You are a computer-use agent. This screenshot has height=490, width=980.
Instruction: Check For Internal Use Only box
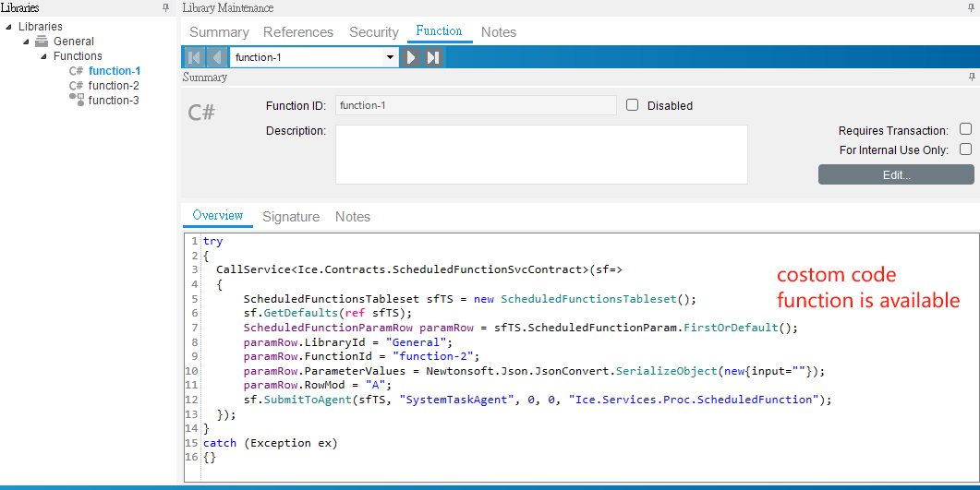coord(965,149)
